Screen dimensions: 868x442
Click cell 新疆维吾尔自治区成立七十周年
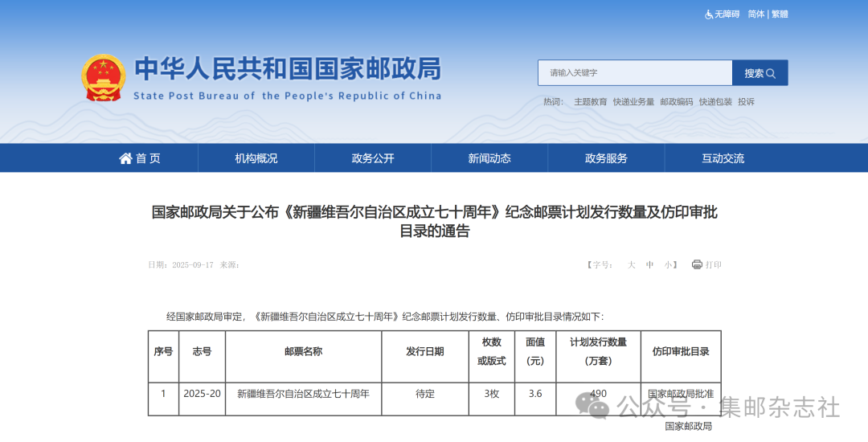coord(303,394)
